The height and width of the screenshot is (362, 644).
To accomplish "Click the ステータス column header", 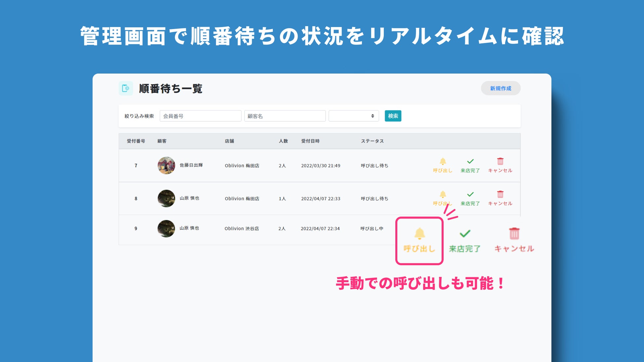I will pos(372,141).
